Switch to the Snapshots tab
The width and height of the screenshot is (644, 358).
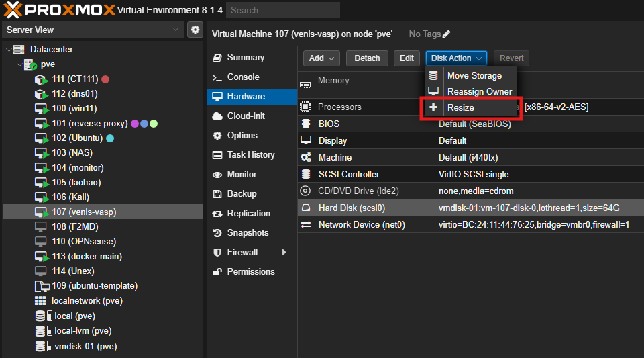point(248,233)
